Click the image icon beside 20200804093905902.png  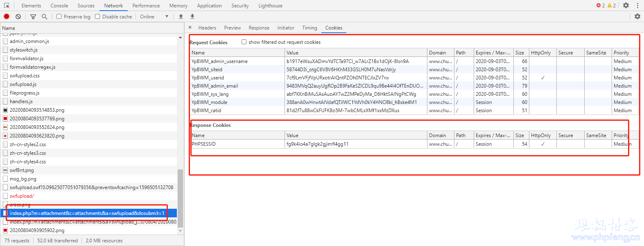click(5, 230)
